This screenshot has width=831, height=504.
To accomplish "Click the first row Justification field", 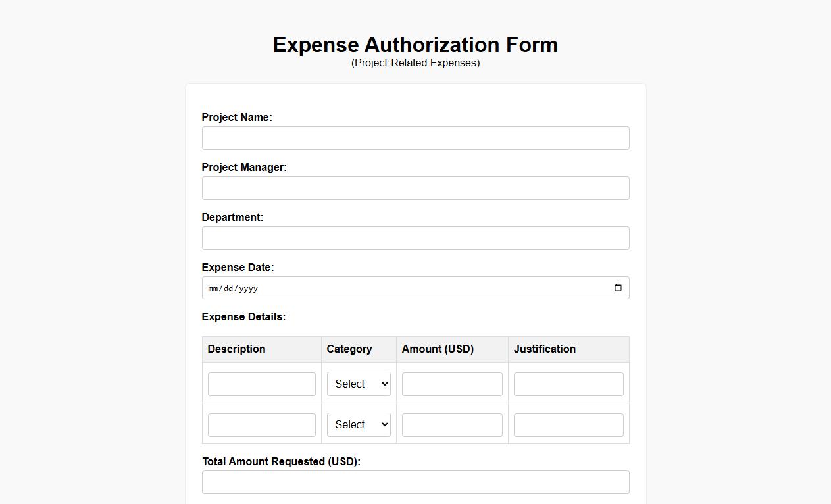I will point(568,384).
